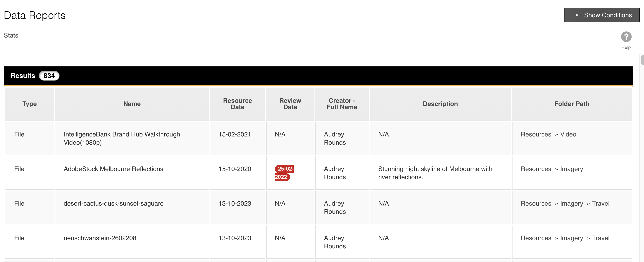Sort by Creator - Full Name header
Screen dimensions: 644x262
pyautogui.click(x=342, y=104)
